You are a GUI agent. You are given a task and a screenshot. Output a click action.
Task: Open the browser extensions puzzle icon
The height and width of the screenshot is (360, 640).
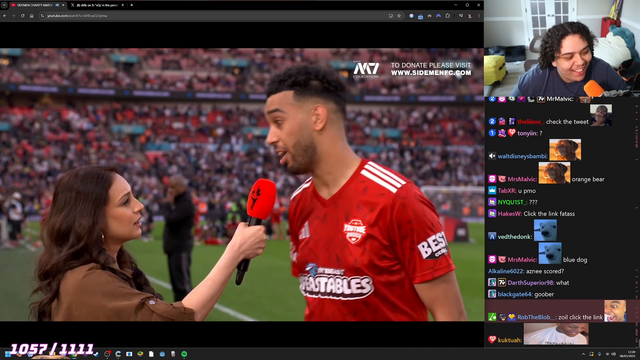pos(448,16)
